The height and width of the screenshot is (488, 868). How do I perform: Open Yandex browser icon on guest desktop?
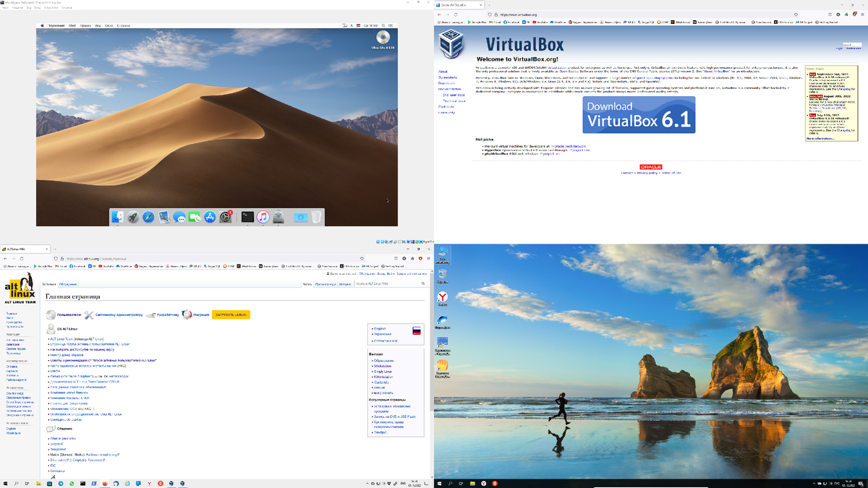pos(443,297)
